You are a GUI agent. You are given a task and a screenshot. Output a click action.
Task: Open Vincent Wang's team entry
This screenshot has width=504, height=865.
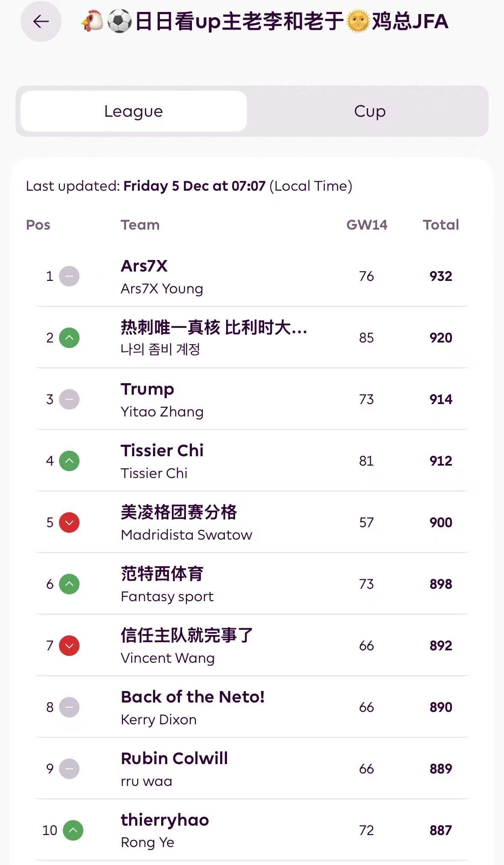[168, 658]
